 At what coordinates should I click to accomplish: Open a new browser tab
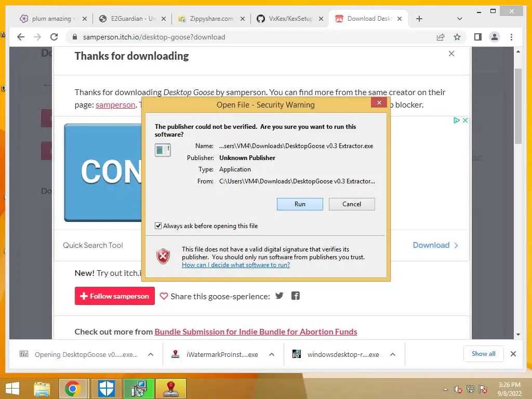pyautogui.click(x=419, y=19)
